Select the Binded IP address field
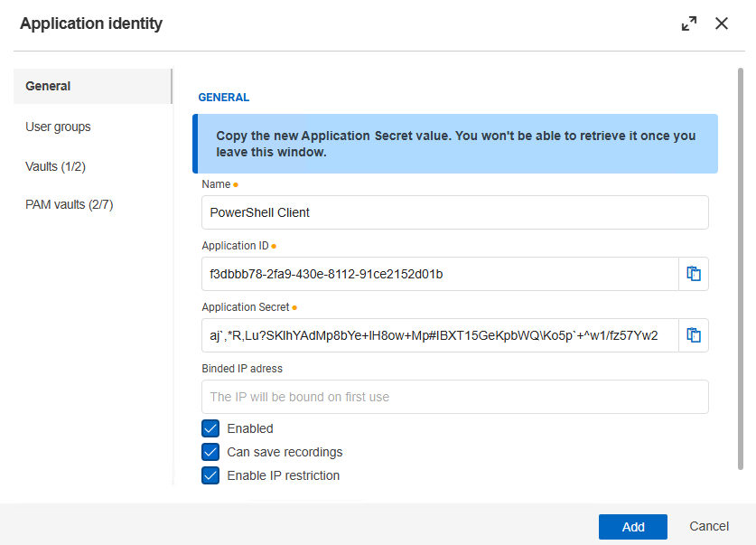Image resolution: width=756 pixels, height=545 pixels. click(454, 397)
